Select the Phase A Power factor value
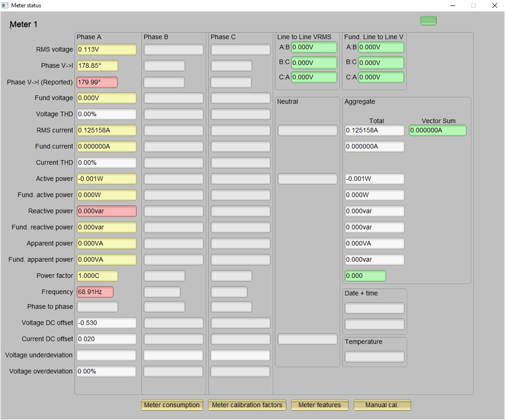505x420 pixels. click(x=97, y=276)
